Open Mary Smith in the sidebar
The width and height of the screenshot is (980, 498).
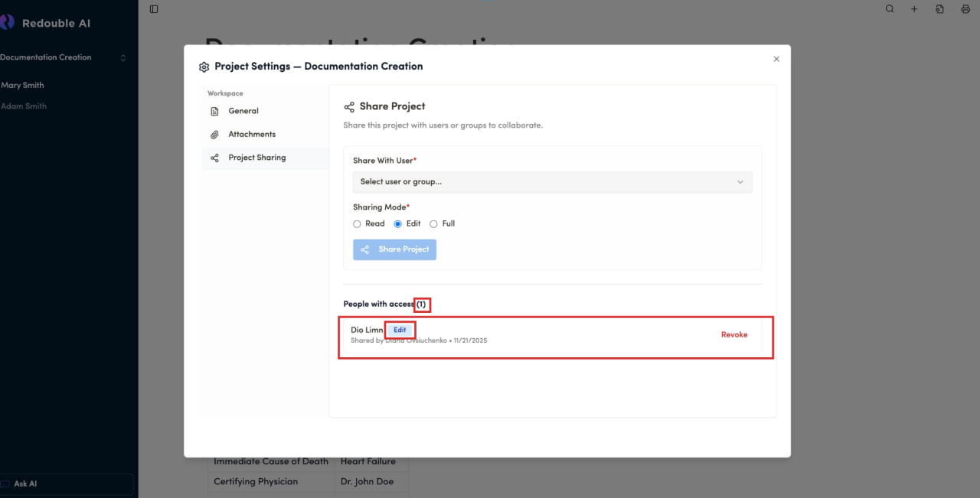(23, 86)
